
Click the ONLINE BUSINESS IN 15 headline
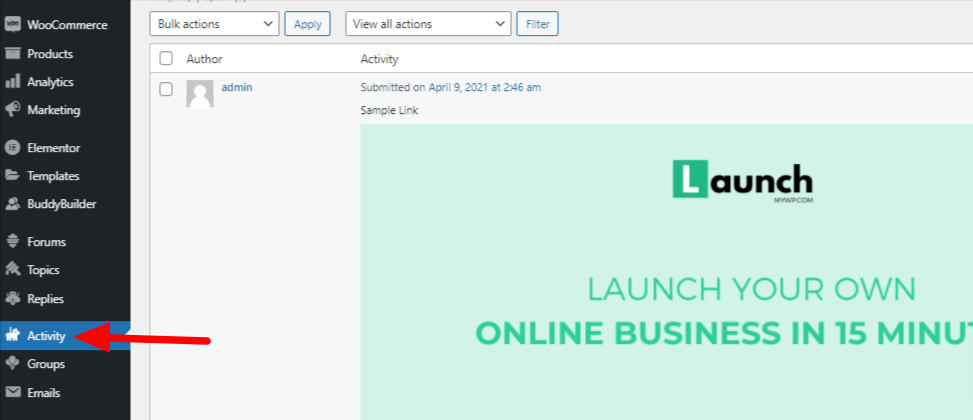point(724,333)
